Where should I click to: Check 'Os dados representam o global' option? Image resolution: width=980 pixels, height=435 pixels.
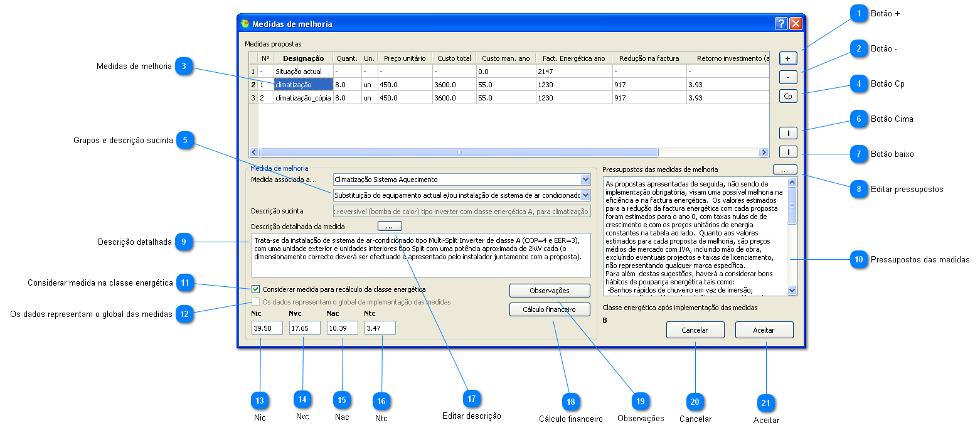256,302
